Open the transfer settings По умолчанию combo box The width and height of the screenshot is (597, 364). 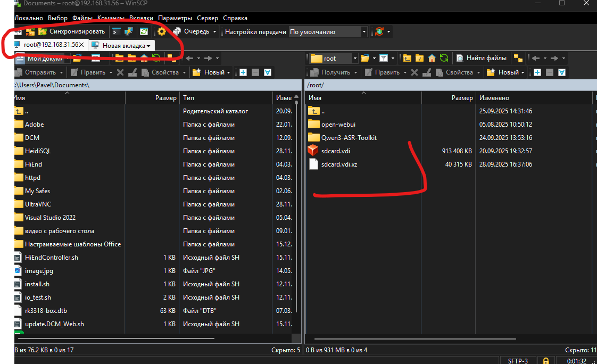(x=328, y=32)
